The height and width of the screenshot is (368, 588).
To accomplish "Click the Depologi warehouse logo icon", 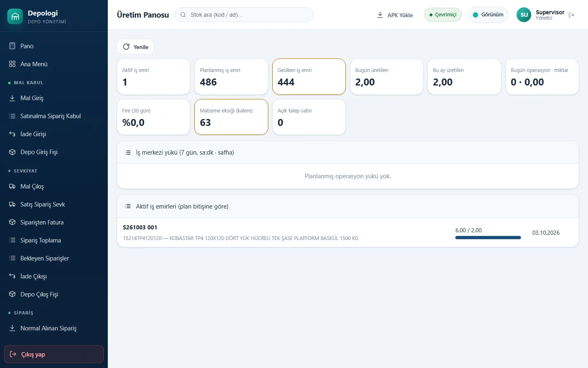I will coord(15,16).
